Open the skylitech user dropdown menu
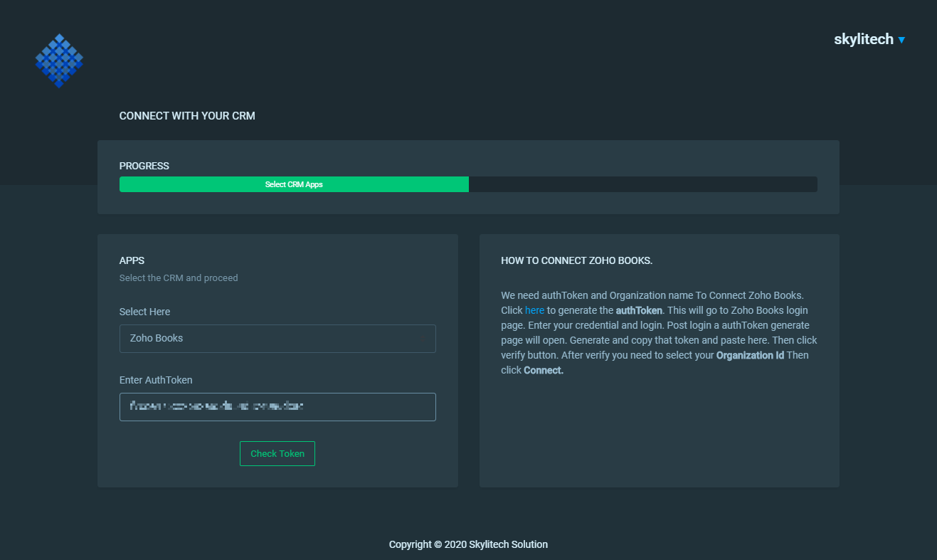Image resolution: width=937 pixels, height=560 pixels. (869, 39)
